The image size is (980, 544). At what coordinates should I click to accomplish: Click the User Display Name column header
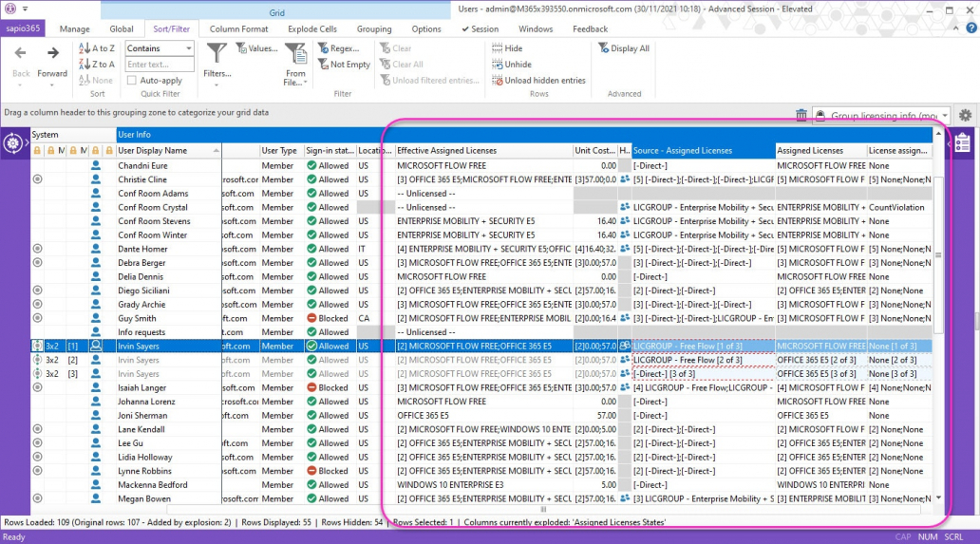click(169, 151)
